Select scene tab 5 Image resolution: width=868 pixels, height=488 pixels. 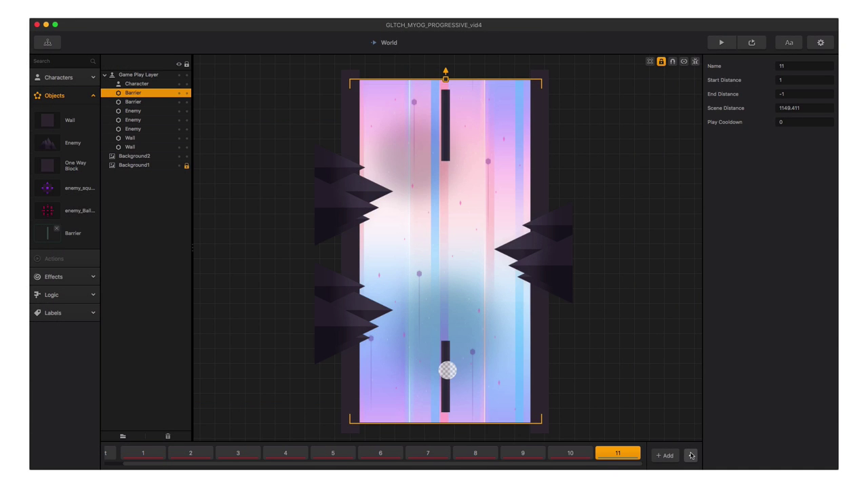coord(333,453)
